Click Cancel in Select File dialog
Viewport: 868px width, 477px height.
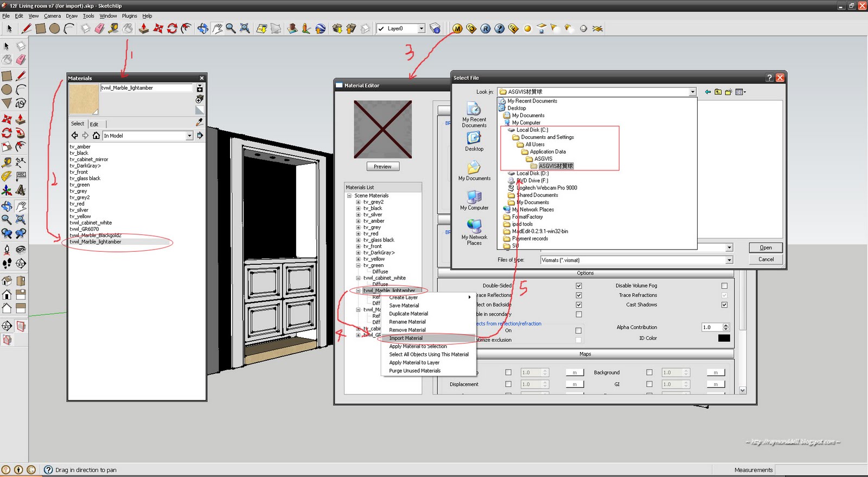765,259
